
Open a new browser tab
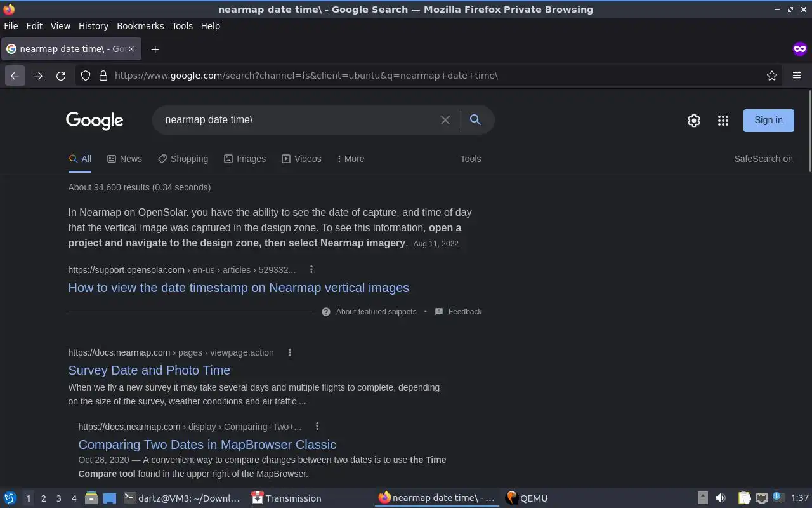coord(155,49)
